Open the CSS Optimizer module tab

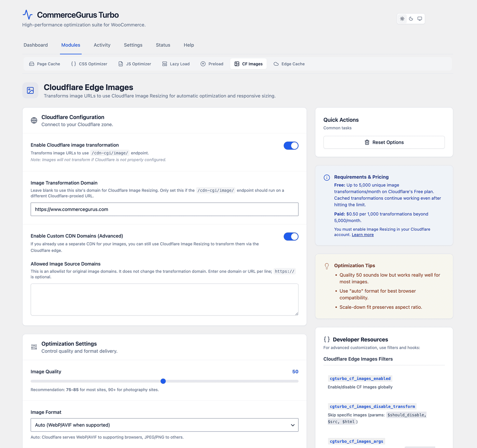[x=89, y=64]
